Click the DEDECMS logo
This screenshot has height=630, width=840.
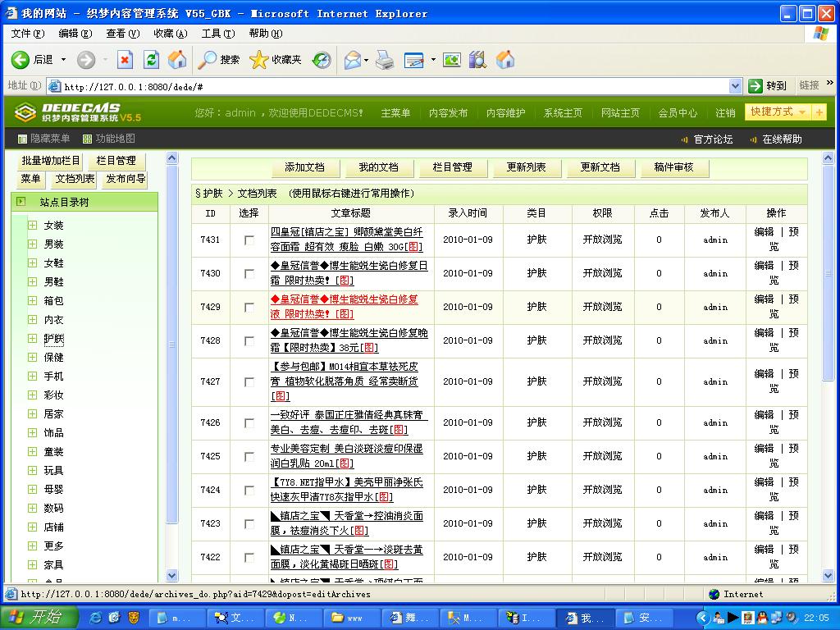78,112
